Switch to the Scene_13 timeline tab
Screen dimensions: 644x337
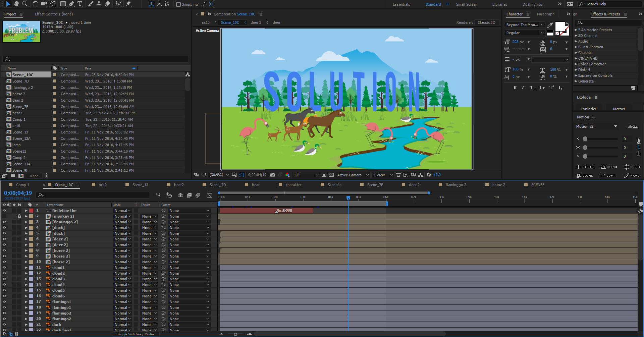pyautogui.click(x=140, y=185)
